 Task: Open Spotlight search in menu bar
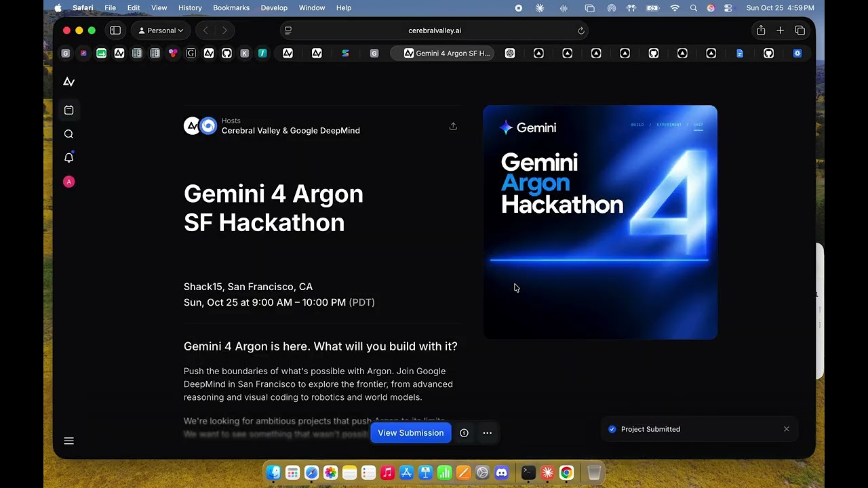693,8
